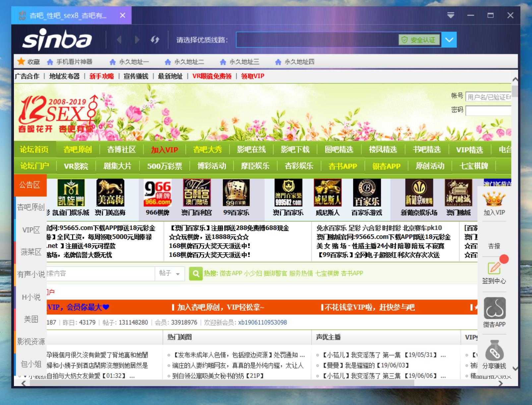Screen dimensions: 532x405
Task: Select the 论坛门户 menu item
Action: point(34,166)
